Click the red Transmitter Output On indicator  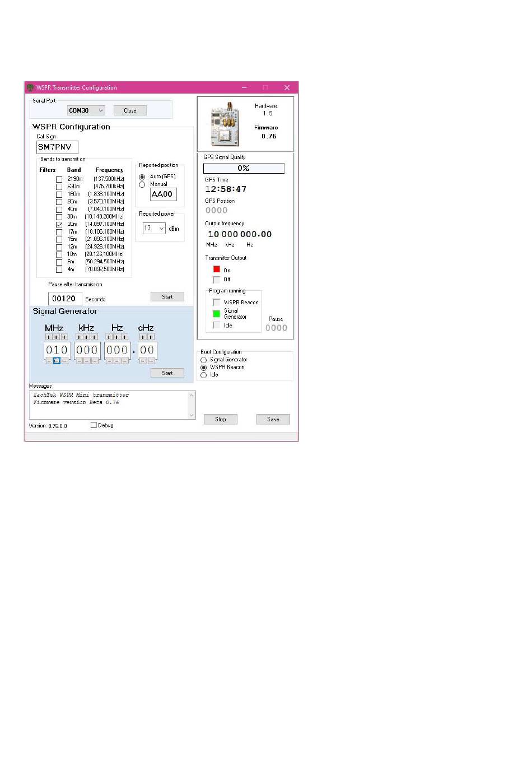coord(217,269)
